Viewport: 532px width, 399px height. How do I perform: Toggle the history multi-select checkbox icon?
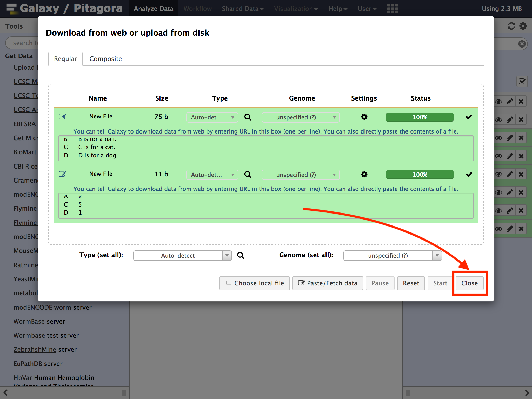[522, 82]
